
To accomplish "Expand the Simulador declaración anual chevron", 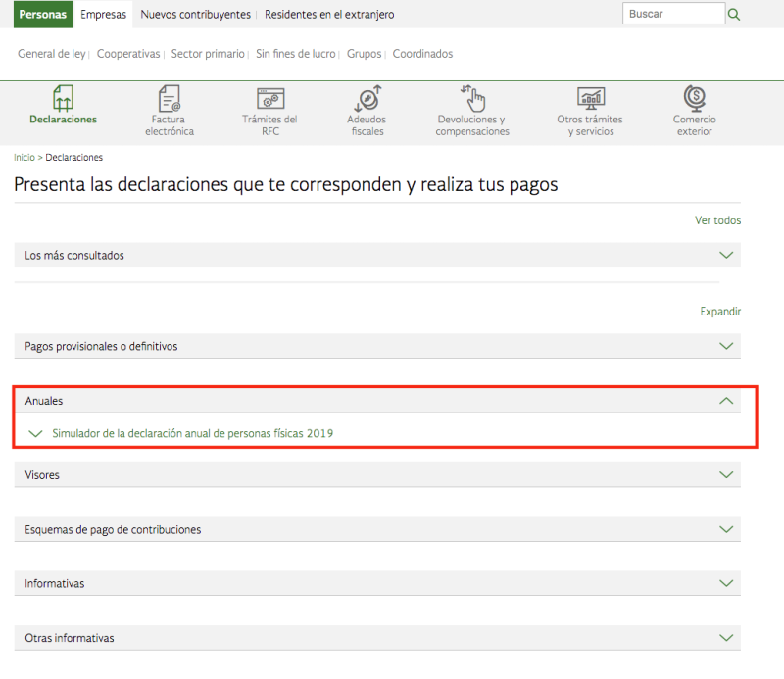I will point(35,433).
